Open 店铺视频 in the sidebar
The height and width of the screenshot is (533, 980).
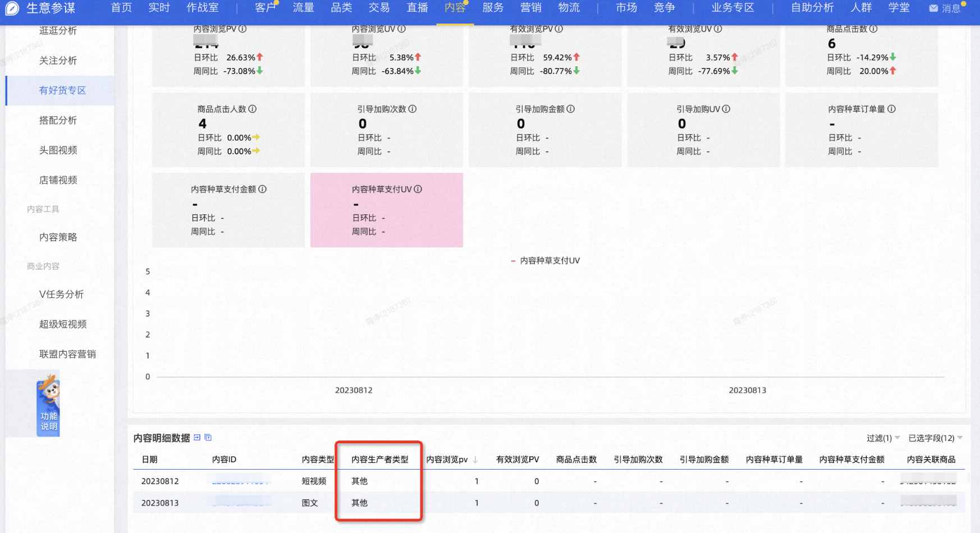tap(58, 180)
